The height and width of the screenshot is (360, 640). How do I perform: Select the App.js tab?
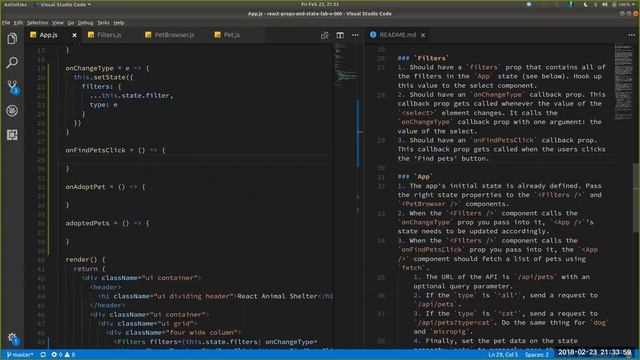click(49, 35)
